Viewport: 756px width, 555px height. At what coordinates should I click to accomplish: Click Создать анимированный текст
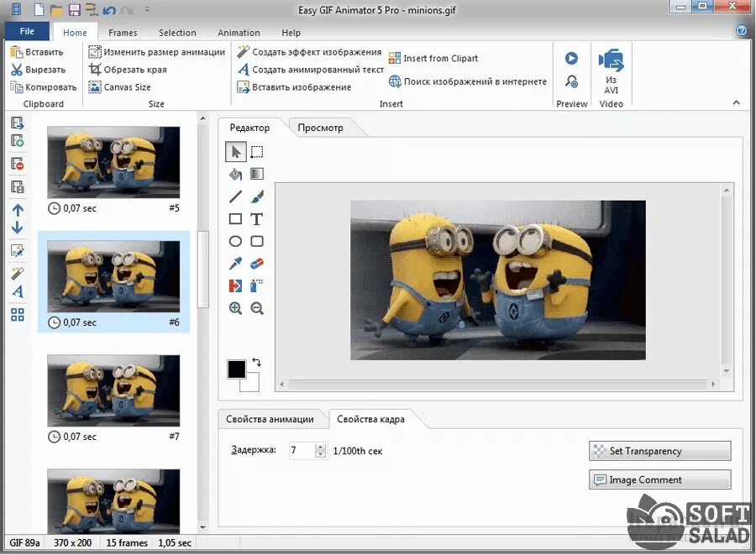(311, 70)
